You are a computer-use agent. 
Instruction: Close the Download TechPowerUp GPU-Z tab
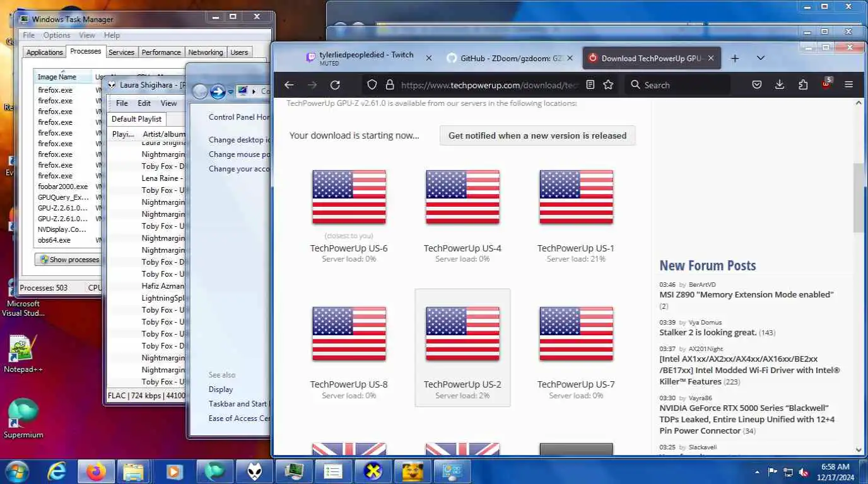tap(711, 58)
